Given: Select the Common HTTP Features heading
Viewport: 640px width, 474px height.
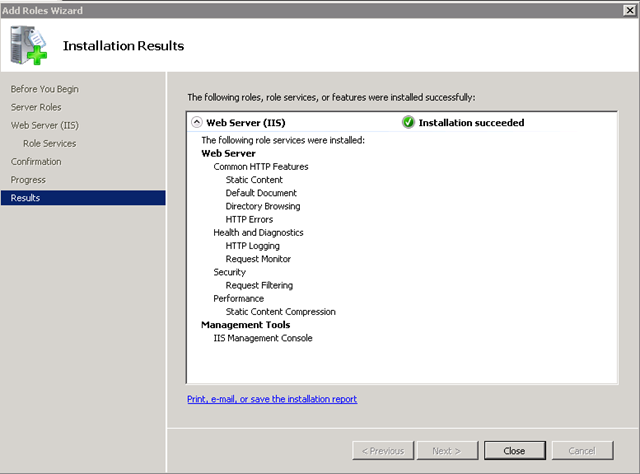Looking at the screenshot, I should click(260, 167).
